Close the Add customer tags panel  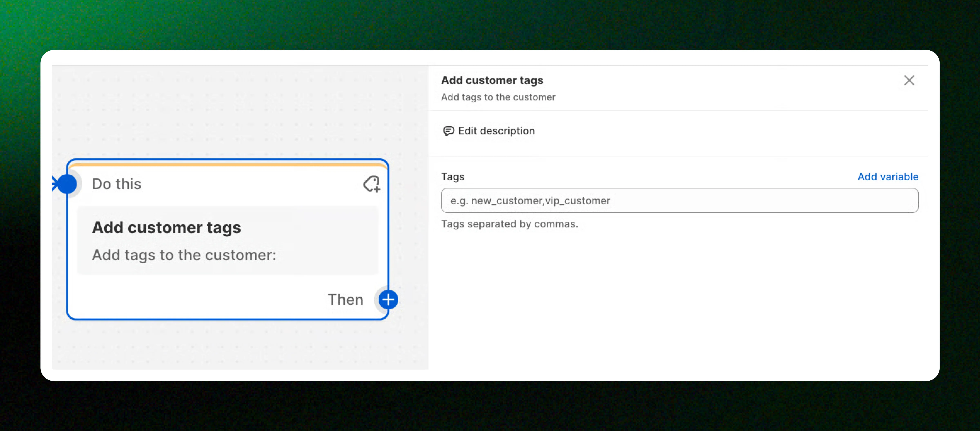[909, 80]
